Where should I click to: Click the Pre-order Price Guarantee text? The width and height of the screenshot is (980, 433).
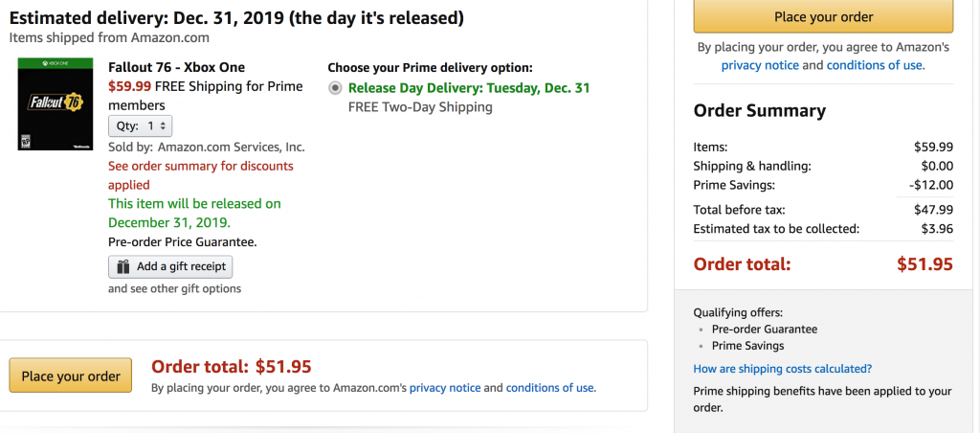(182, 242)
